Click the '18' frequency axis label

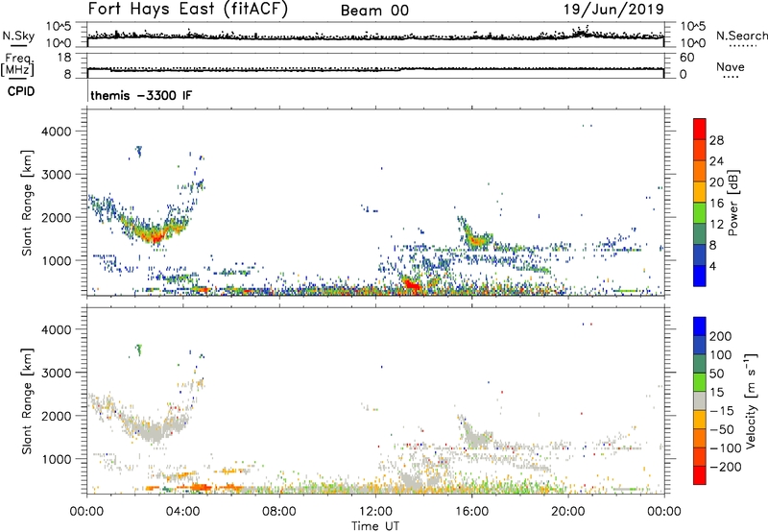(x=64, y=58)
